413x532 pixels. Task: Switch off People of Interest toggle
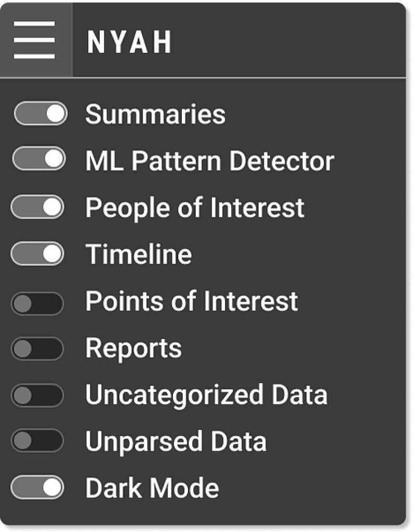tap(37, 207)
